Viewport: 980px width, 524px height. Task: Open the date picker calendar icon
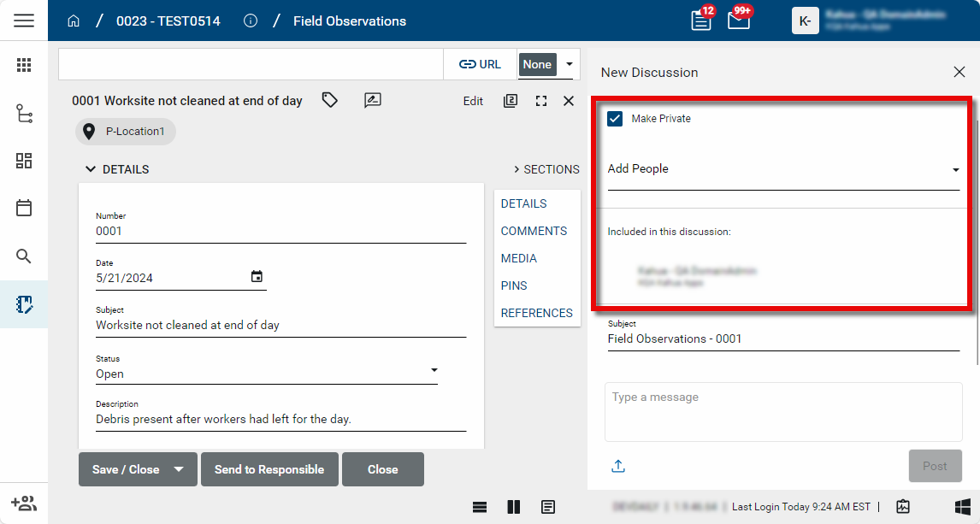(x=257, y=277)
